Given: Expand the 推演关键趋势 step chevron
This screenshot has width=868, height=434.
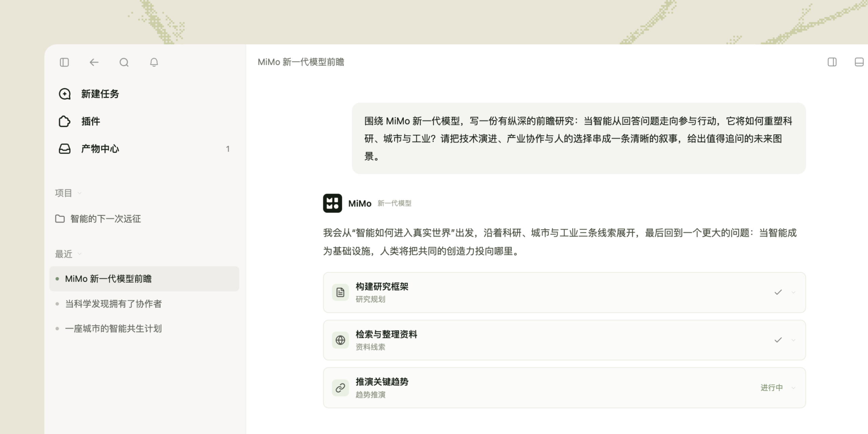Looking at the screenshot, I should point(793,388).
